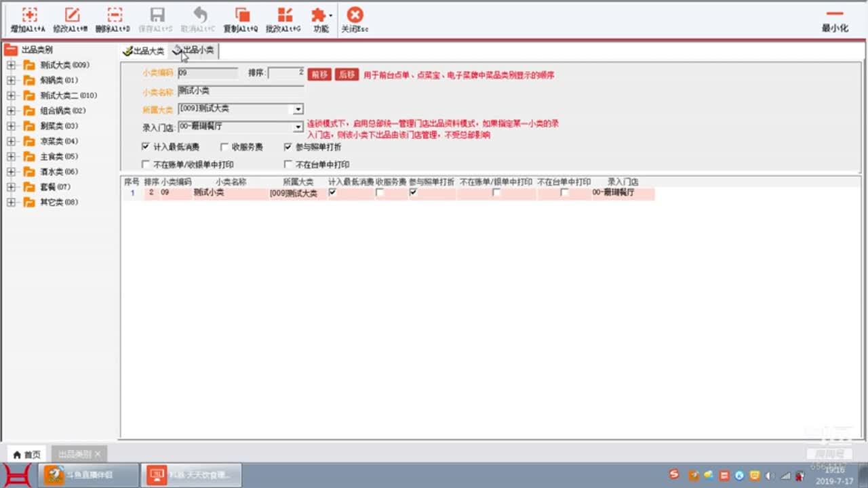Open the 功能 puzzle-piece menu
Image resolution: width=868 pixels, height=488 pixels.
click(319, 16)
